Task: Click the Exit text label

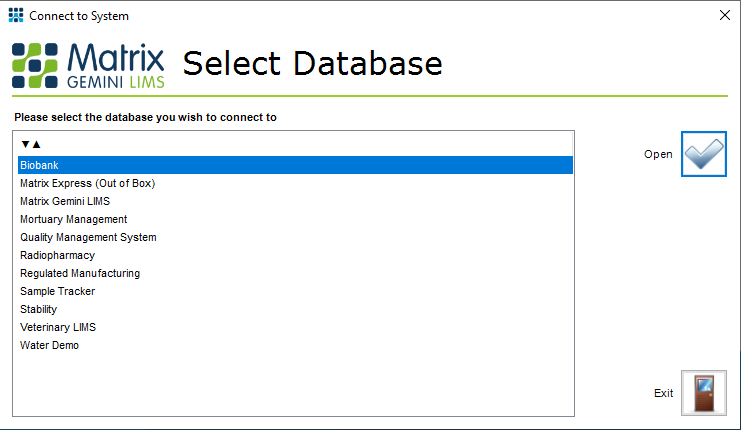Action: point(663,393)
